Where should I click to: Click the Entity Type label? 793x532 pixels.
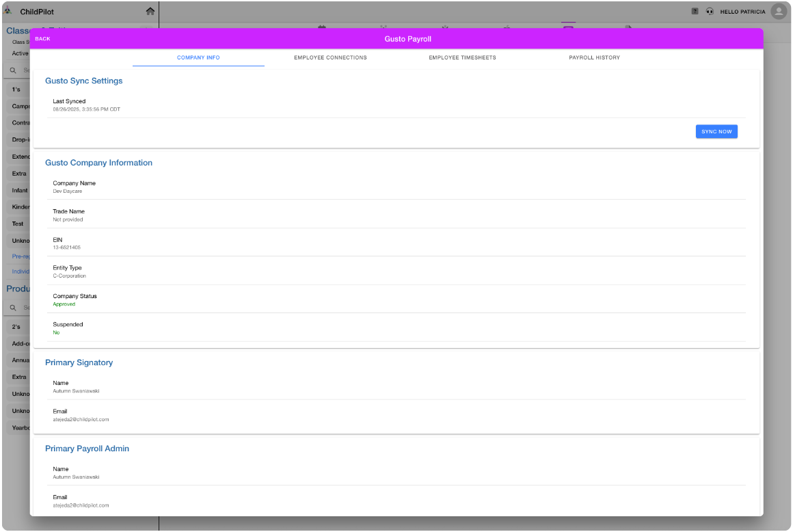pos(67,267)
